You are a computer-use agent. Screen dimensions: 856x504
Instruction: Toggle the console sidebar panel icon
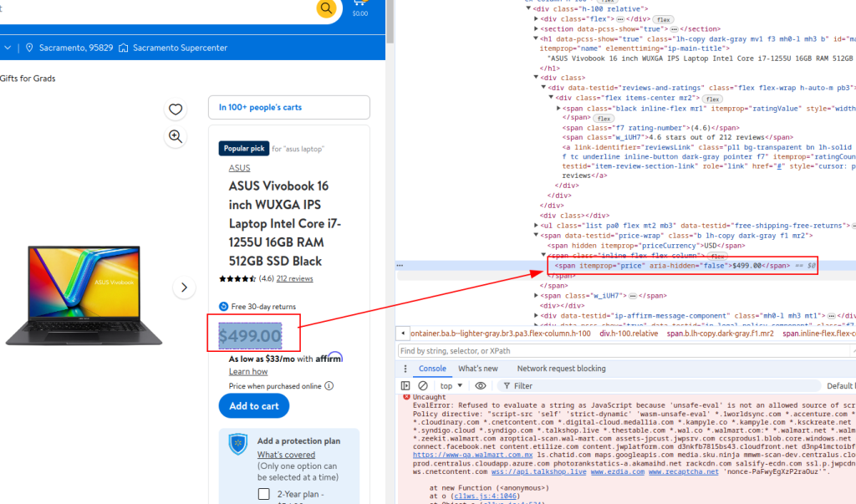[405, 386]
